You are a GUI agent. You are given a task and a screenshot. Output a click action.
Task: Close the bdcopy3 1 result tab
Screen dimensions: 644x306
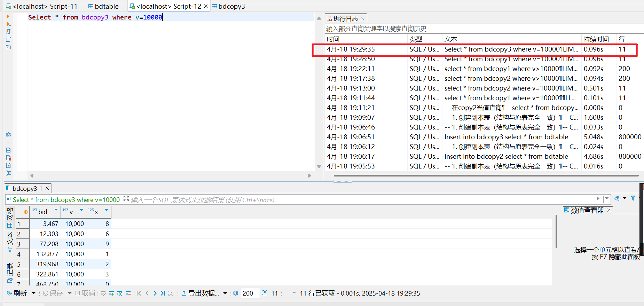point(47,188)
